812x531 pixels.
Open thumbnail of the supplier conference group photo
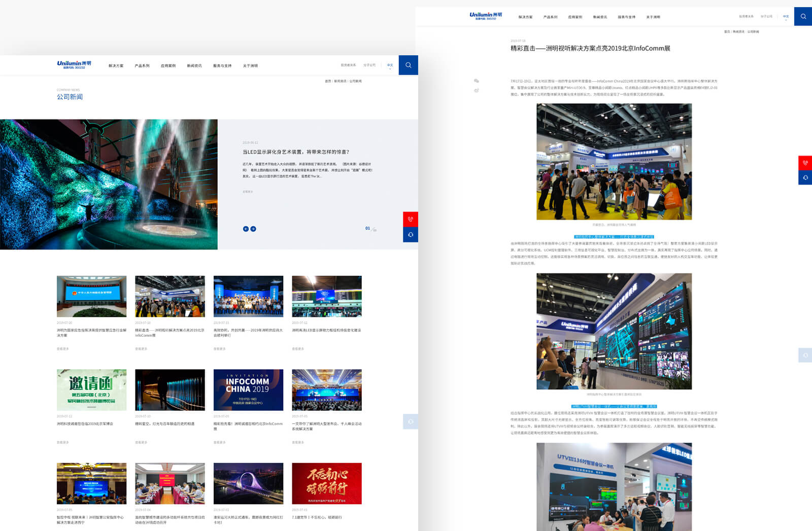point(248,297)
